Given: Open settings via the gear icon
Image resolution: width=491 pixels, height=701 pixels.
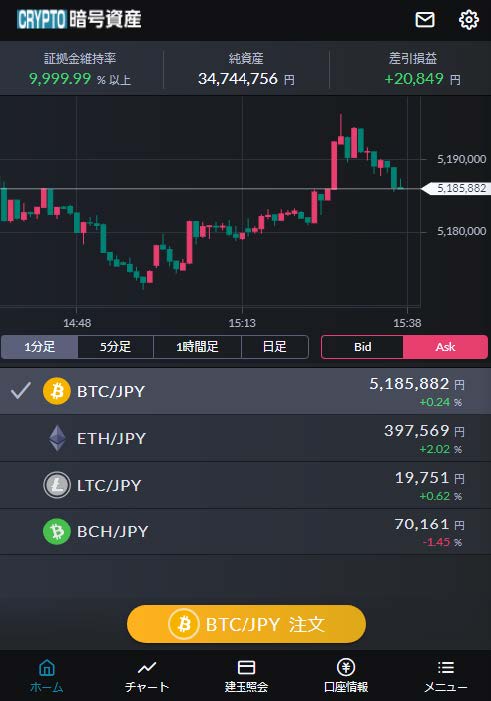Looking at the screenshot, I should tap(469, 20).
